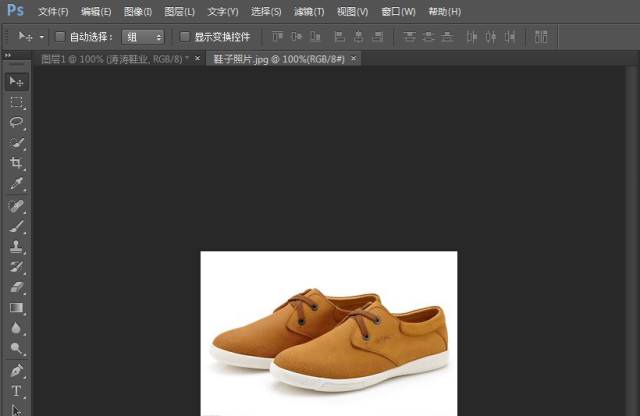Open the 图像(I) menu
The image size is (640, 416).
[138, 11]
